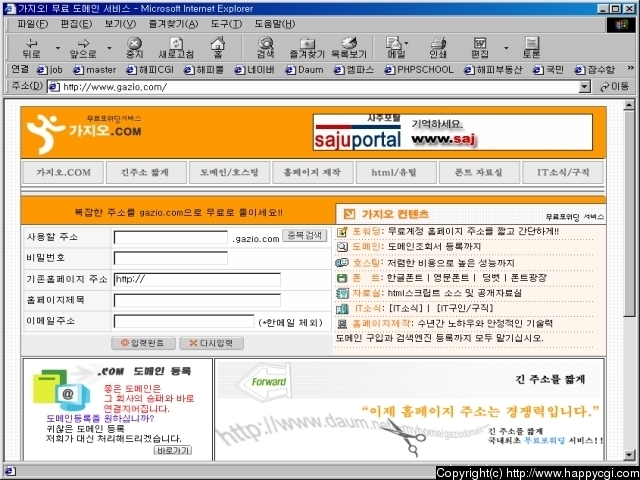Open the Mail button dropdown arrow
This screenshot has height=480, width=640.
[x=407, y=42]
